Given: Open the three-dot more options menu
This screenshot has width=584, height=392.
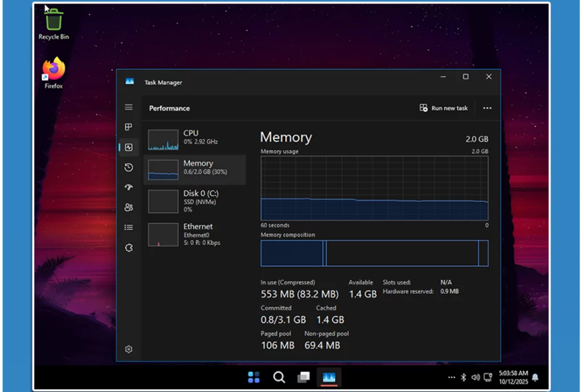Looking at the screenshot, I should tap(487, 108).
